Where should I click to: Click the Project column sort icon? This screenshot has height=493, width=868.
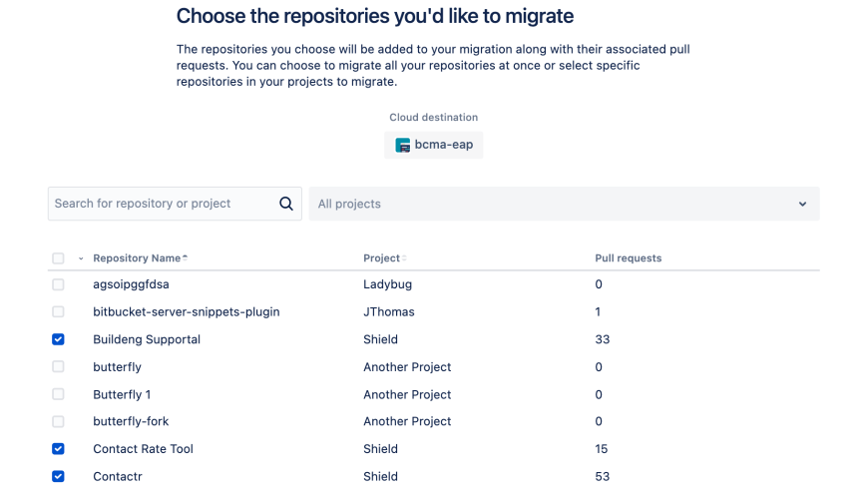(405, 259)
